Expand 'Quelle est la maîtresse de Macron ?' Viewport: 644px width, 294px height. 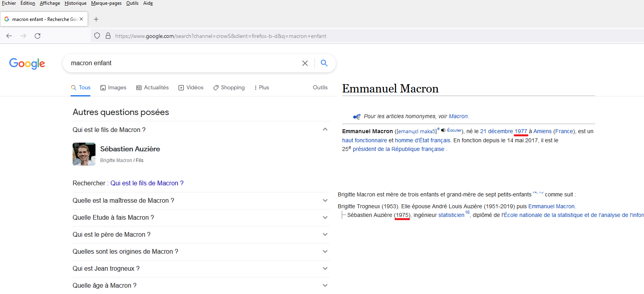pos(201,201)
